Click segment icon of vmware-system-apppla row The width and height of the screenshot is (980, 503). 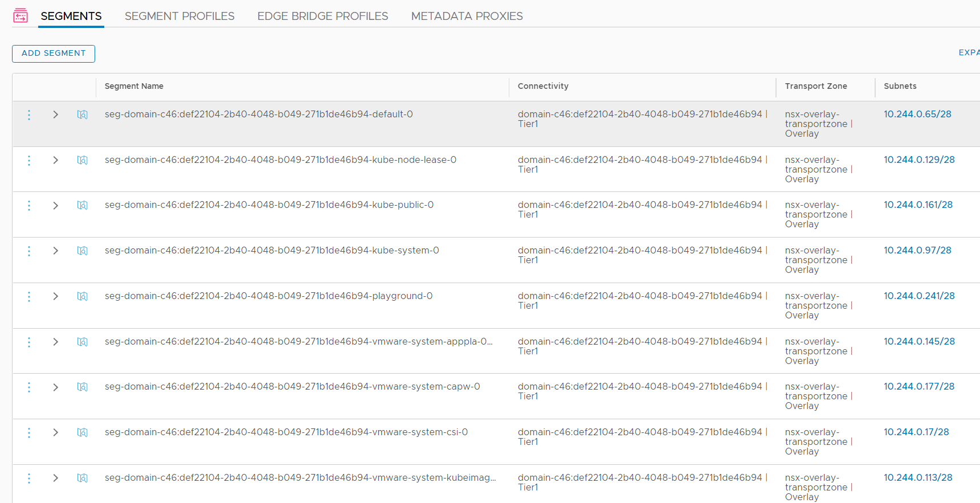coord(83,342)
